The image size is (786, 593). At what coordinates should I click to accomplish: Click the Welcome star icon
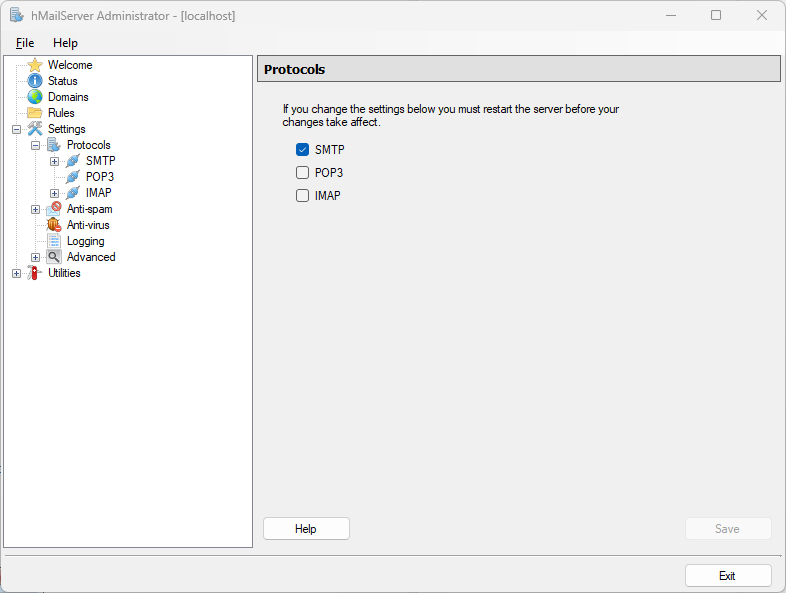(x=35, y=65)
